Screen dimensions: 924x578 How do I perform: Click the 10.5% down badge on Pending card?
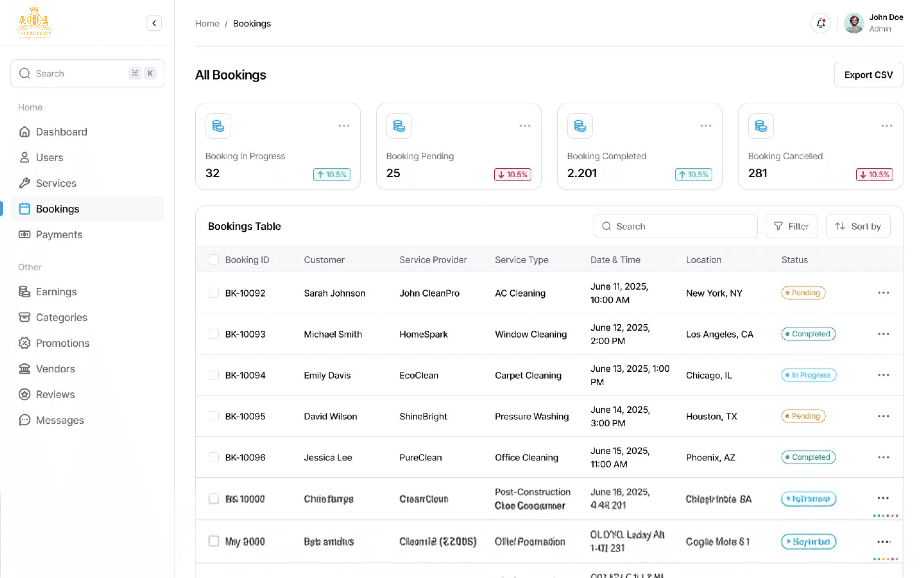tap(513, 174)
